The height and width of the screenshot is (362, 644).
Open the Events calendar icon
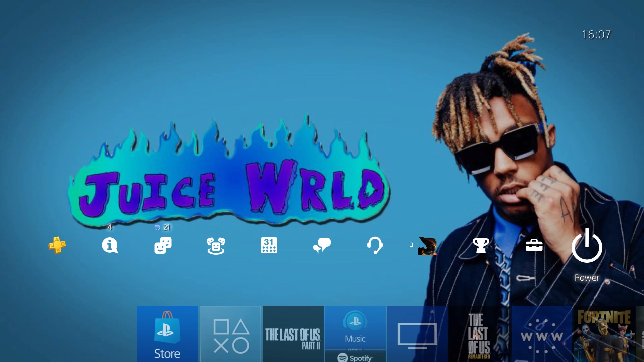coord(269,245)
